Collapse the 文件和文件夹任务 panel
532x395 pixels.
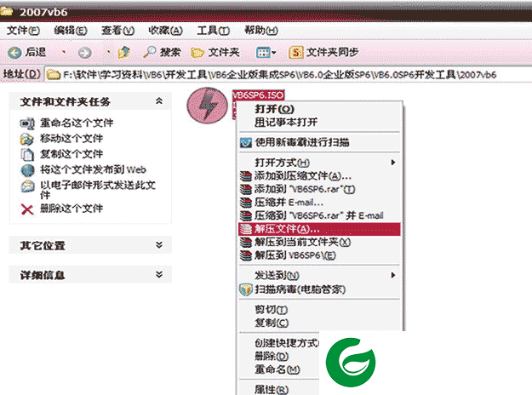click(x=159, y=101)
